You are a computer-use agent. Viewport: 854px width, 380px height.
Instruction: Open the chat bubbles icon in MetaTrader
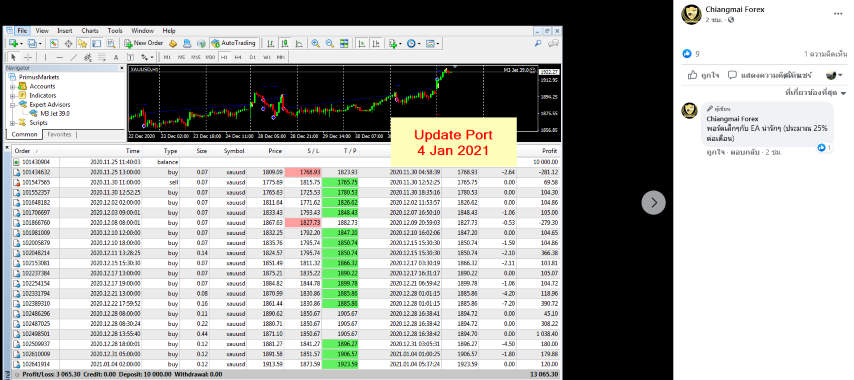(554, 44)
